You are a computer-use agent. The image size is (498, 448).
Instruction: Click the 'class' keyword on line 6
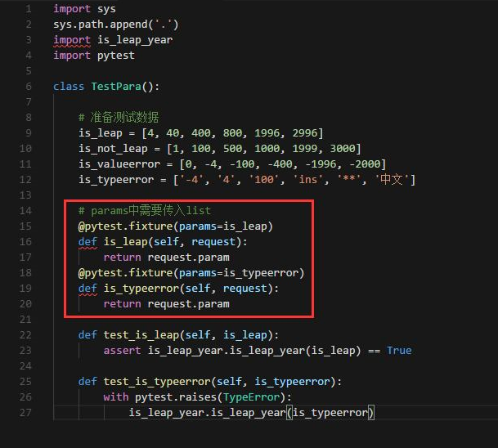click(69, 87)
